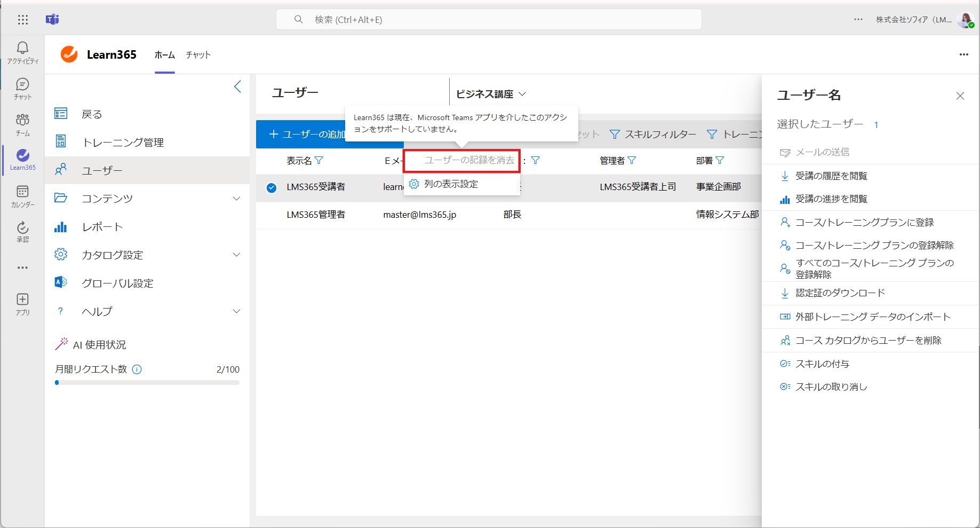Filter by manager (管理者) funnel icon
This screenshot has width=980, height=528.
click(632, 160)
